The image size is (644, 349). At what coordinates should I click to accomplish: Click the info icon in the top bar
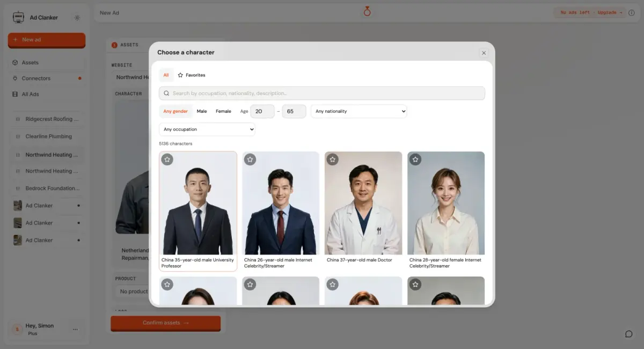pyautogui.click(x=632, y=12)
